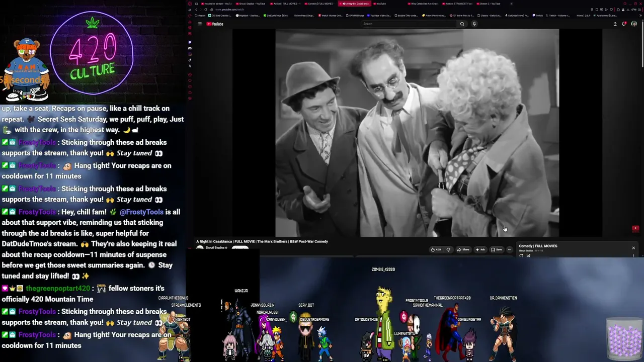
Task: Open more actions ellipsis under the video
Action: 509,249
